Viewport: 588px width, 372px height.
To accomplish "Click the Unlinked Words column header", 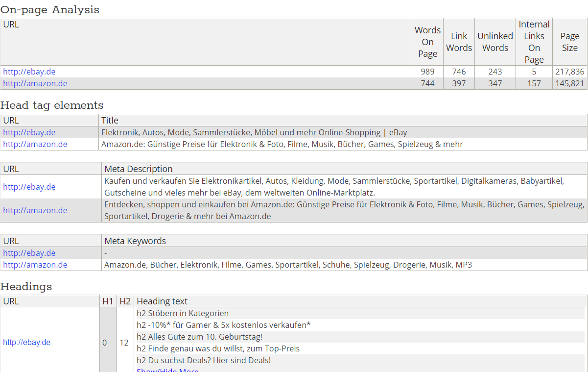I will click(x=495, y=42).
